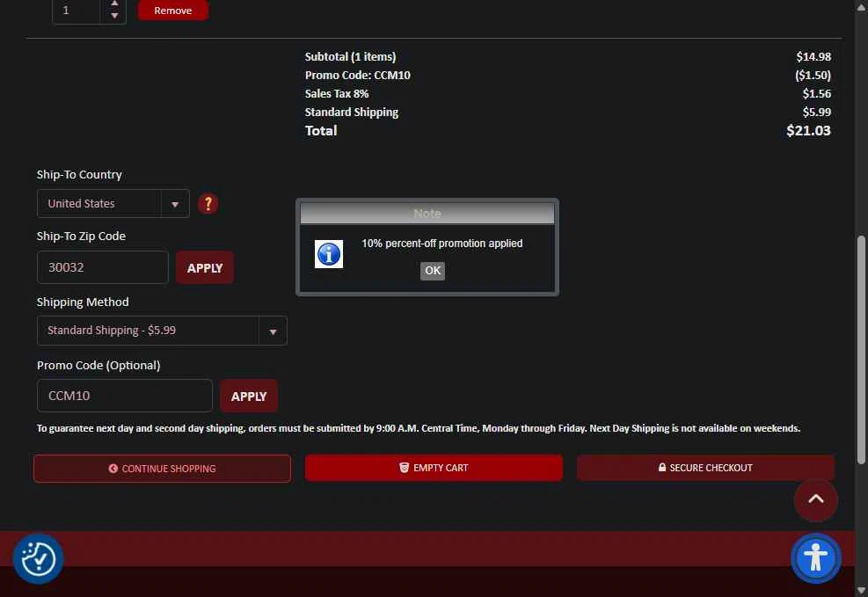The width and height of the screenshot is (868, 597).
Task: Click the Ship-To Zip Code field
Action: pos(102,267)
